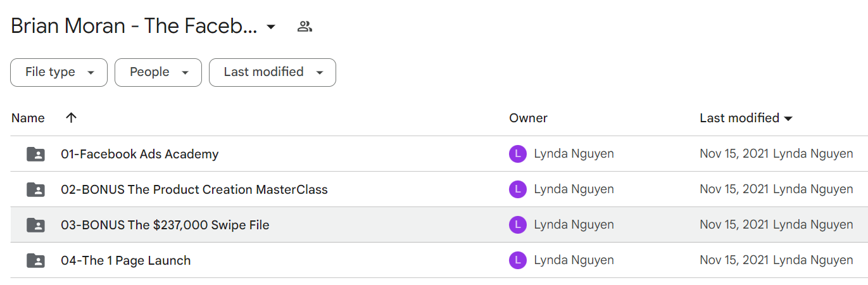Open the File type filter dropdown
This screenshot has width=868, height=285.
click(59, 72)
